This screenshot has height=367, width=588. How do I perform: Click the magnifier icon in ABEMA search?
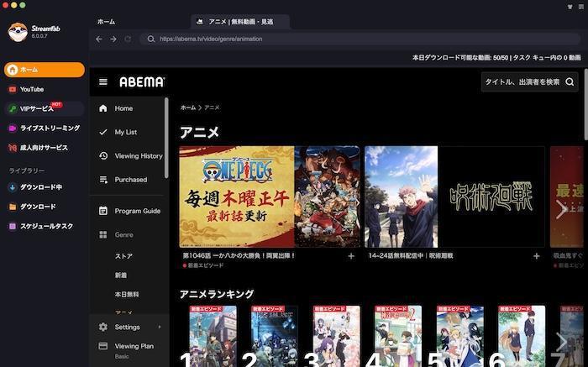(x=570, y=81)
